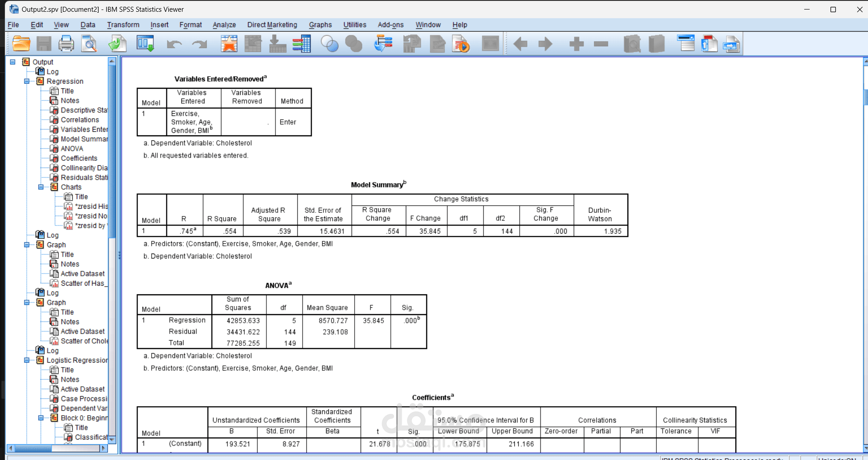Click the Designate Window icon
This screenshot has height=460, width=868.
490,44
